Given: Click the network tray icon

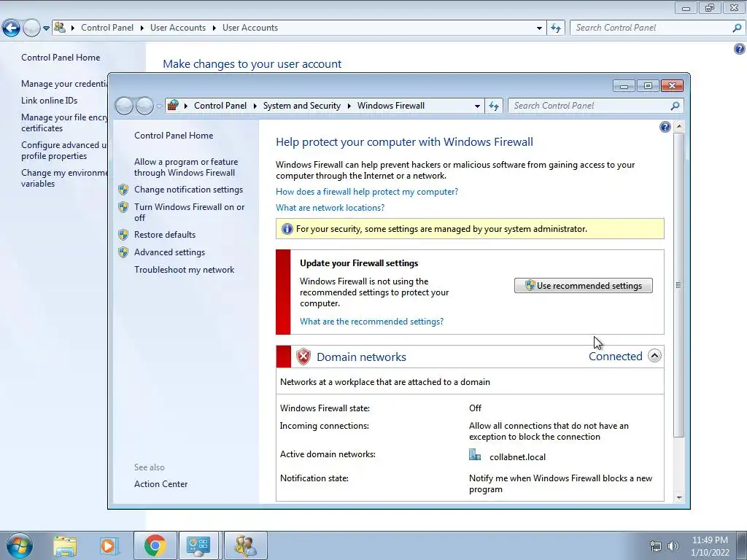Looking at the screenshot, I should (x=656, y=546).
